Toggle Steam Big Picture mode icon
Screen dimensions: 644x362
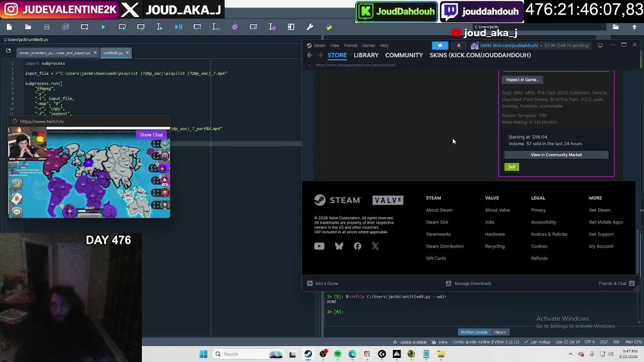[x=600, y=45]
